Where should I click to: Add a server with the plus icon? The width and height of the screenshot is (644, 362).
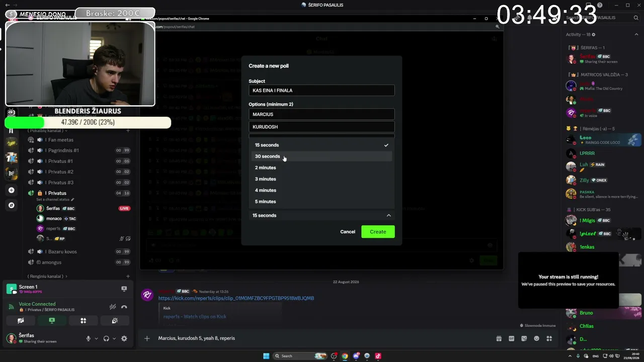click(x=12, y=190)
